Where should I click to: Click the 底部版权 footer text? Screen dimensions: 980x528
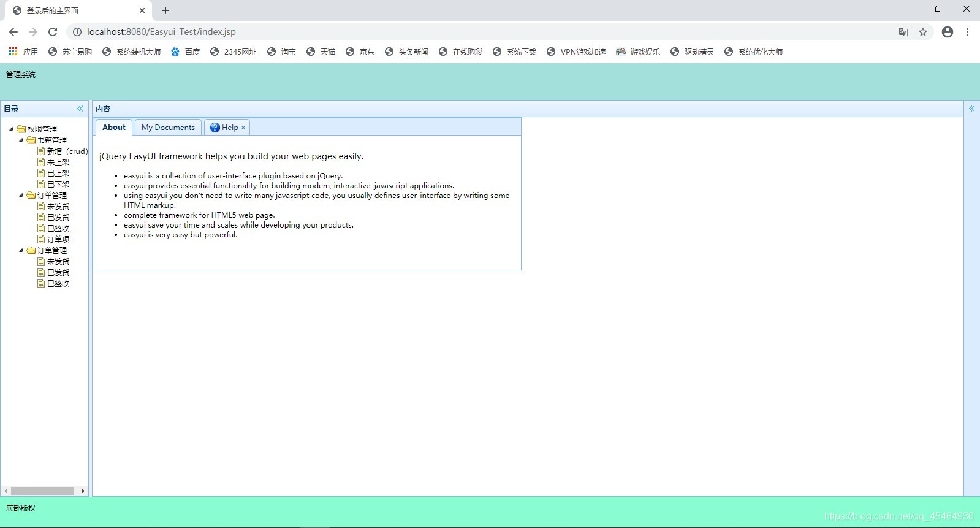[x=21, y=508]
